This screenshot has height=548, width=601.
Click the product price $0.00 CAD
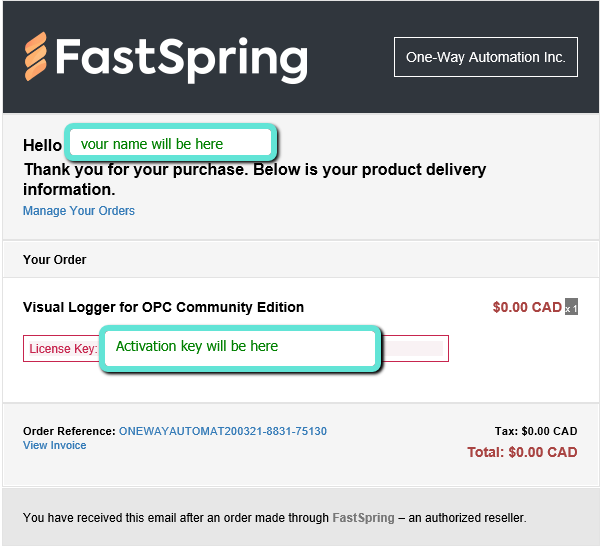point(527,307)
